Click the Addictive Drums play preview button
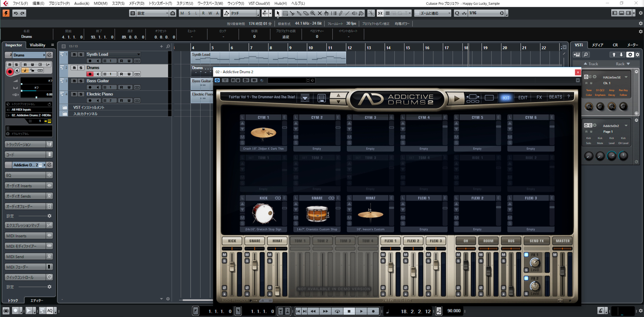The height and width of the screenshot is (317, 644). pos(456,98)
